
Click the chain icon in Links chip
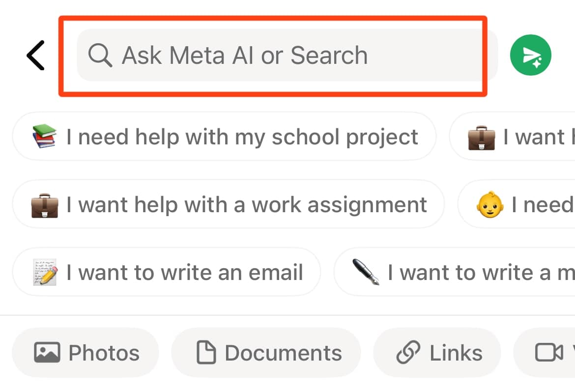pos(409,353)
